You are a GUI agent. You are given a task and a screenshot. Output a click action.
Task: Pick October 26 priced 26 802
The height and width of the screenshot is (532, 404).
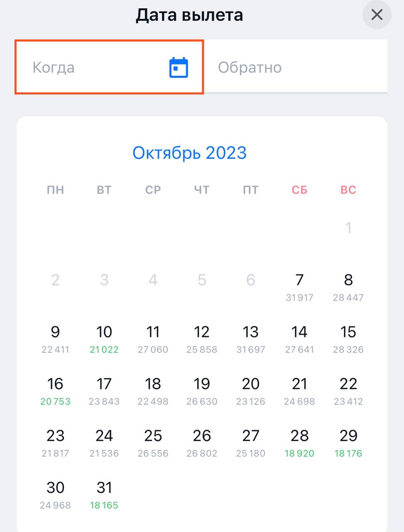(x=202, y=442)
